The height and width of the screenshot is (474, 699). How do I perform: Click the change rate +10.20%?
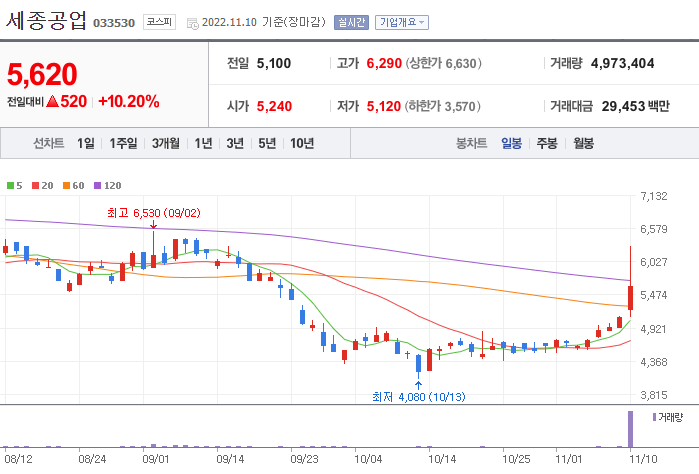click(129, 102)
